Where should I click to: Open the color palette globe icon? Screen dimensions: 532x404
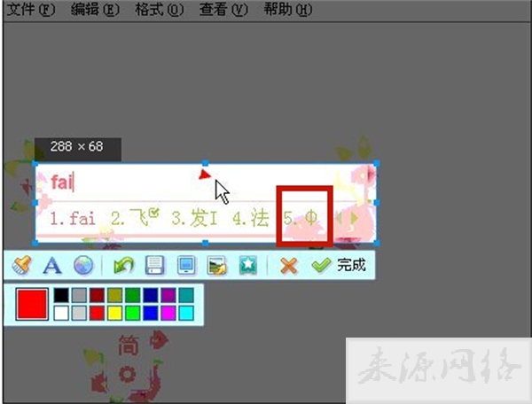82,265
